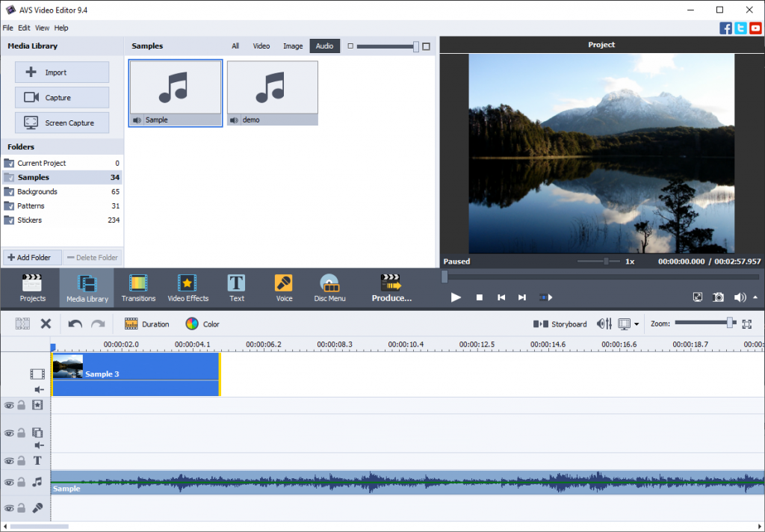Viewport: 765px width, 532px height.
Task: Click the Undo arrow in timeline toolbar
Action: [x=75, y=324]
